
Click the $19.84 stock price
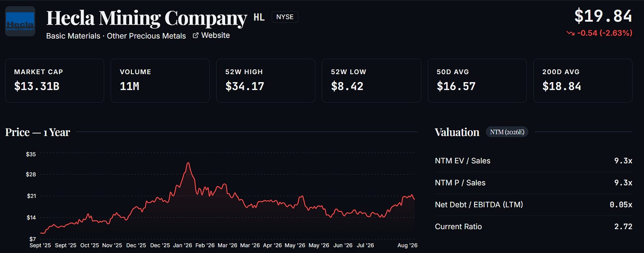point(603,16)
